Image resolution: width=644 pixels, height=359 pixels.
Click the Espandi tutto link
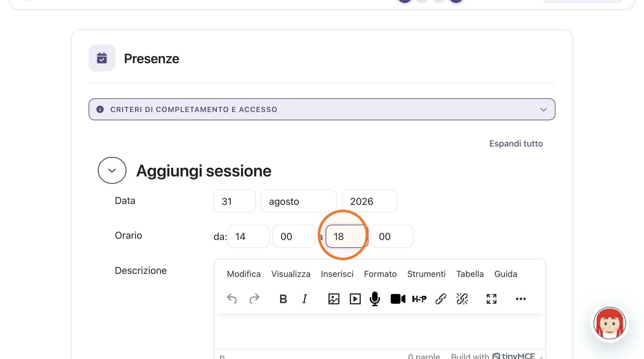coord(516,143)
